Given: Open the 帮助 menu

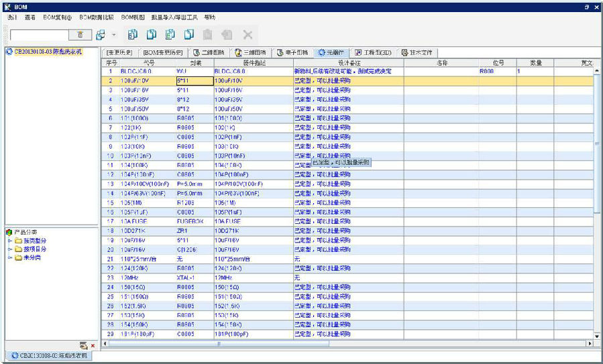Looking at the screenshot, I should click(209, 17).
